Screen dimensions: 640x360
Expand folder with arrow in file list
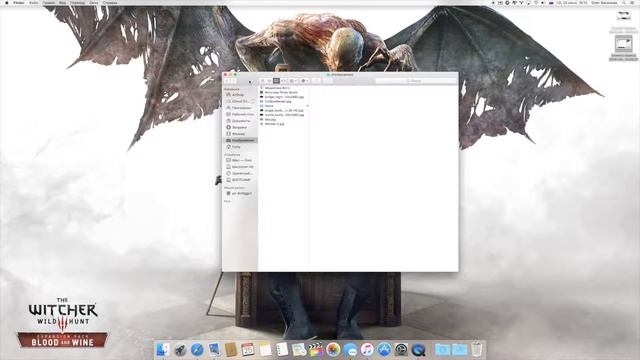(x=307, y=106)
